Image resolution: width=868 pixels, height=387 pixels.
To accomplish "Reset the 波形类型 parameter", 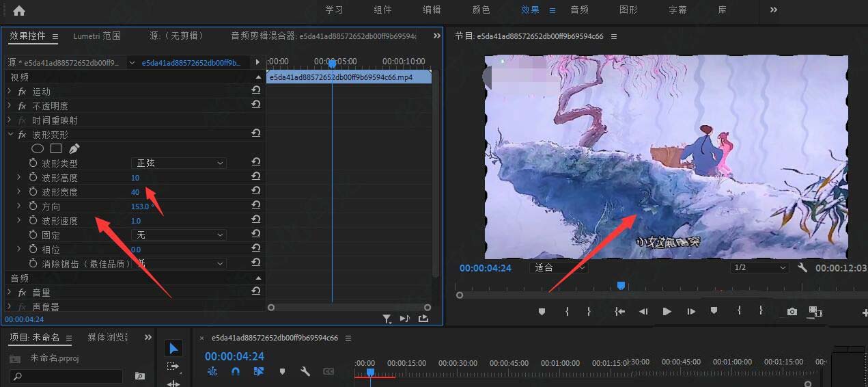I will click(x=256, y=163).
